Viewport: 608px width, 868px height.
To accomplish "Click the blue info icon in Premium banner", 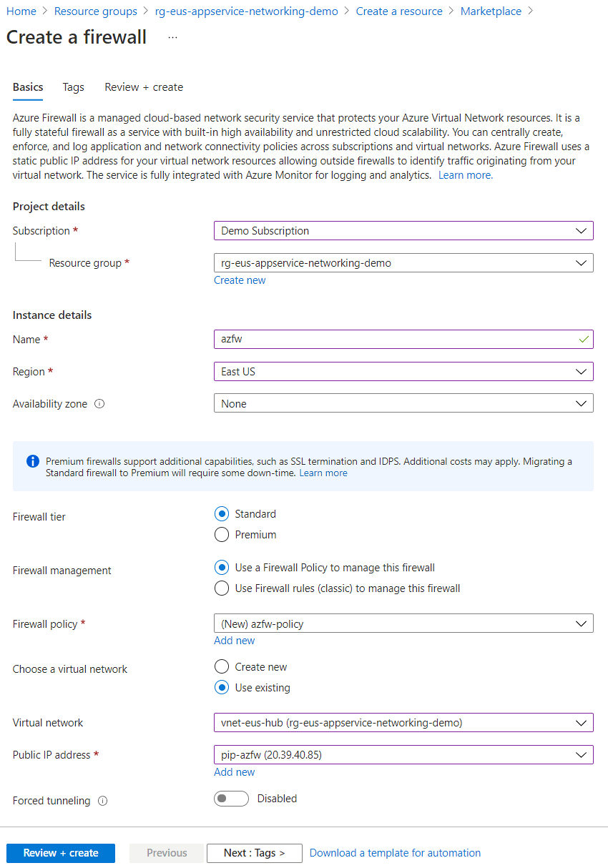I will 32,461.
